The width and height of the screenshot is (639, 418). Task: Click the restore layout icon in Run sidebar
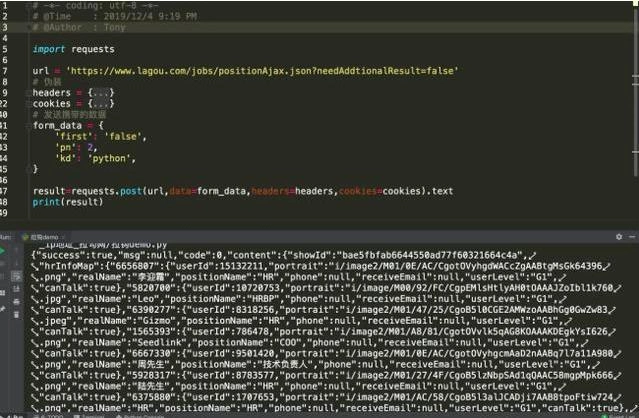[x=2, y=293]
